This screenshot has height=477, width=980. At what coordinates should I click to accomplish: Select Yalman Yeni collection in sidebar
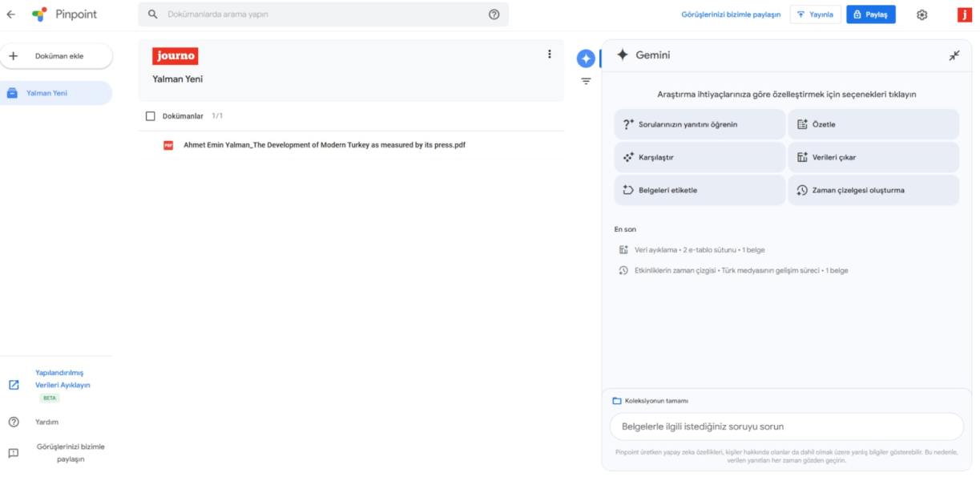pyautogui.click(x=56, y=93)
